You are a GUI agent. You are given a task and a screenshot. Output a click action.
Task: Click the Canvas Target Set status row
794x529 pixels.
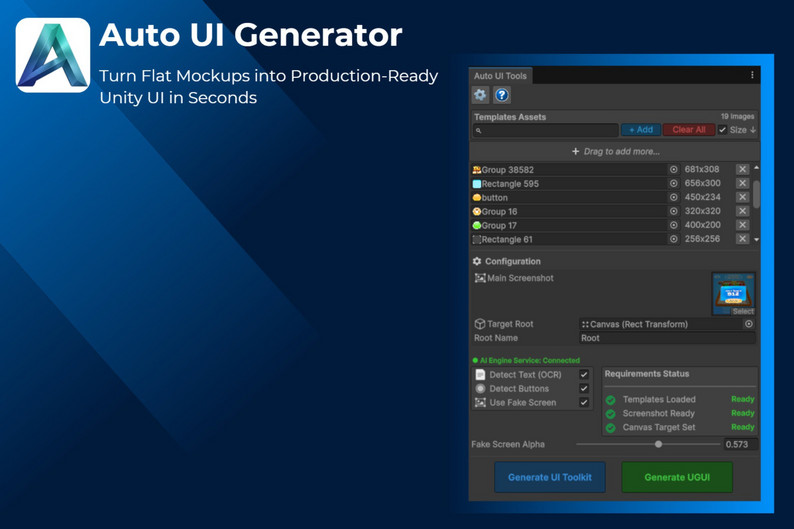tap(680, 427)
